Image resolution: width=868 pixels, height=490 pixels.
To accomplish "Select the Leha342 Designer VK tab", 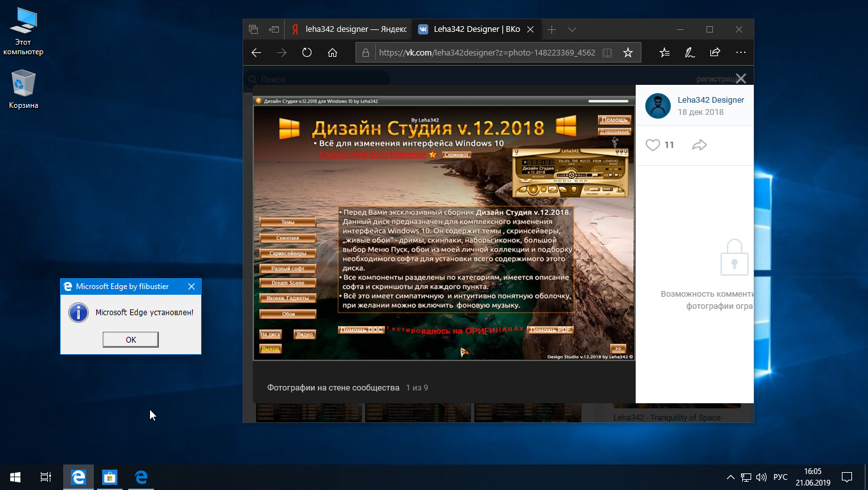I will [476, 29].
